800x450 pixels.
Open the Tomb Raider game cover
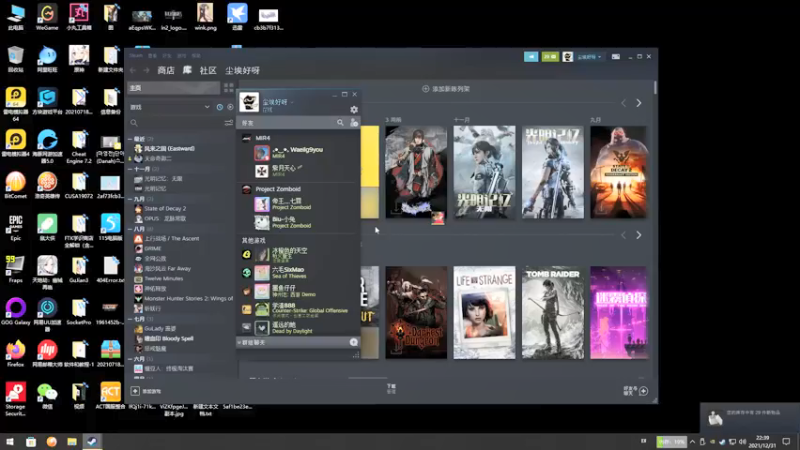point(553,312)
